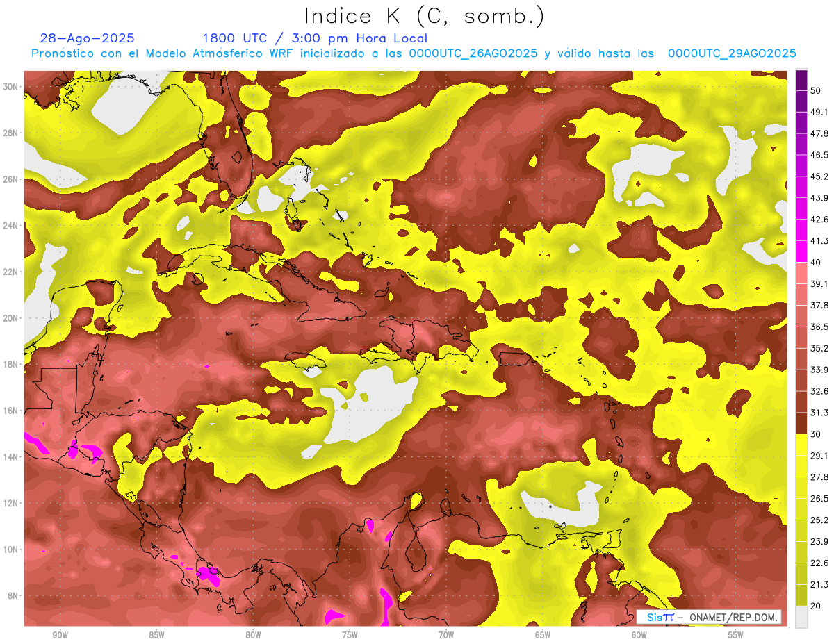Select the colorbar value 32.6

click(x=819, y=391)
